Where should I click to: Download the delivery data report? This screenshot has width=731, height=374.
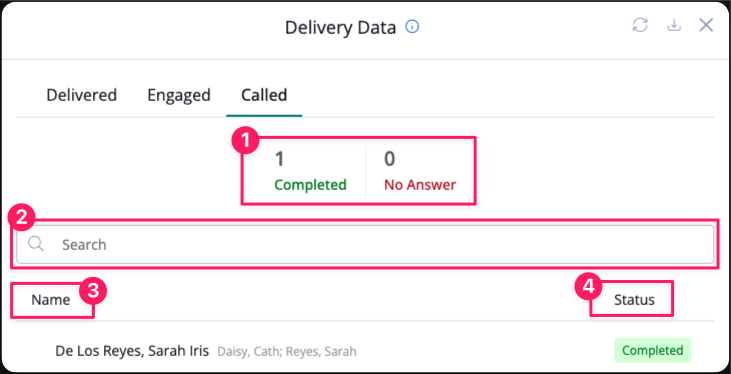tap(673, 26)
